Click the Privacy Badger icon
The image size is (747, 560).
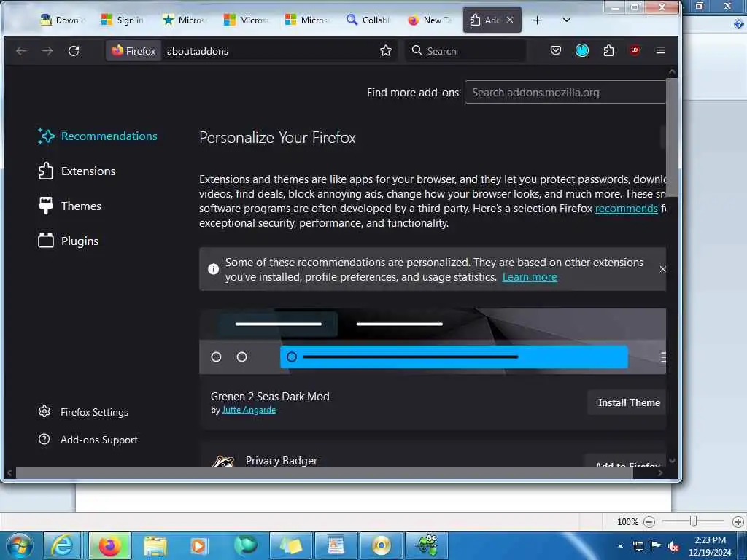[223, 461]
